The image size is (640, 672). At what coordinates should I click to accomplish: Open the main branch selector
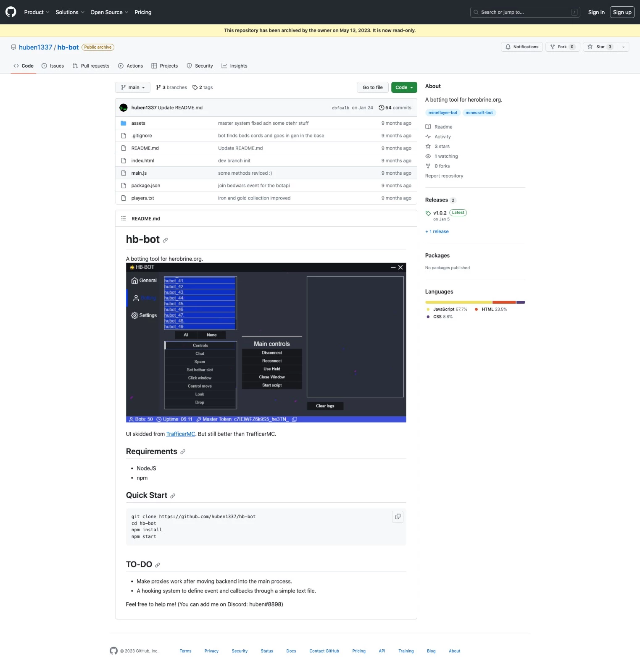pyautogui.click(x=133, y=87)
